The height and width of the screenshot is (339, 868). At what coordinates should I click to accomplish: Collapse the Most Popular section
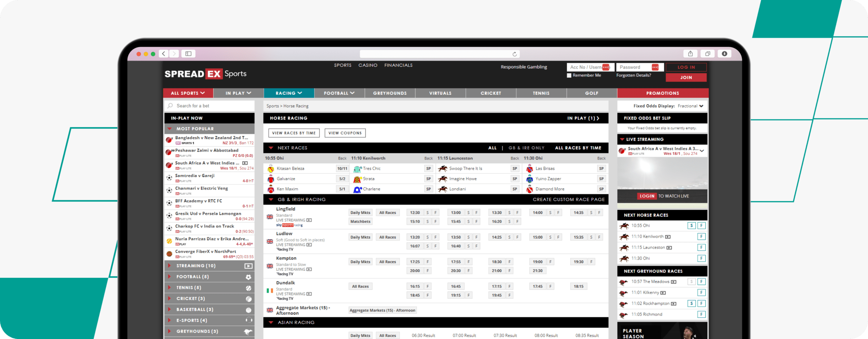169,129
